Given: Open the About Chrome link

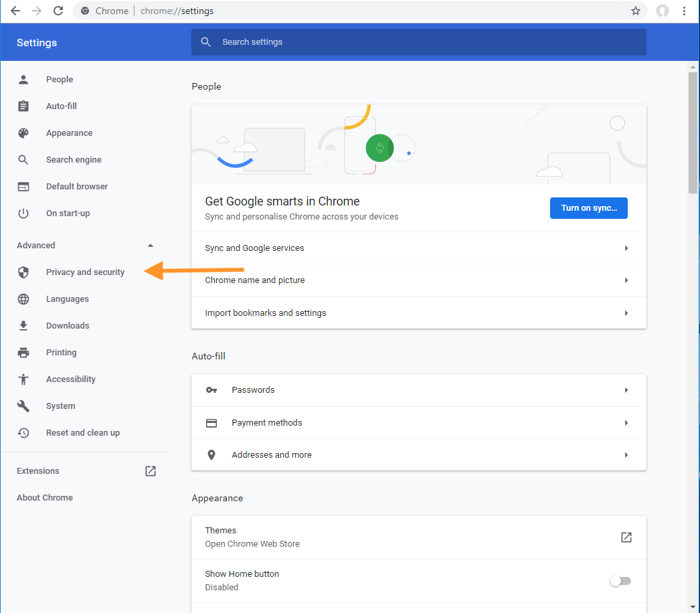Looking at the screenshot, I should (x=45, y=498).
